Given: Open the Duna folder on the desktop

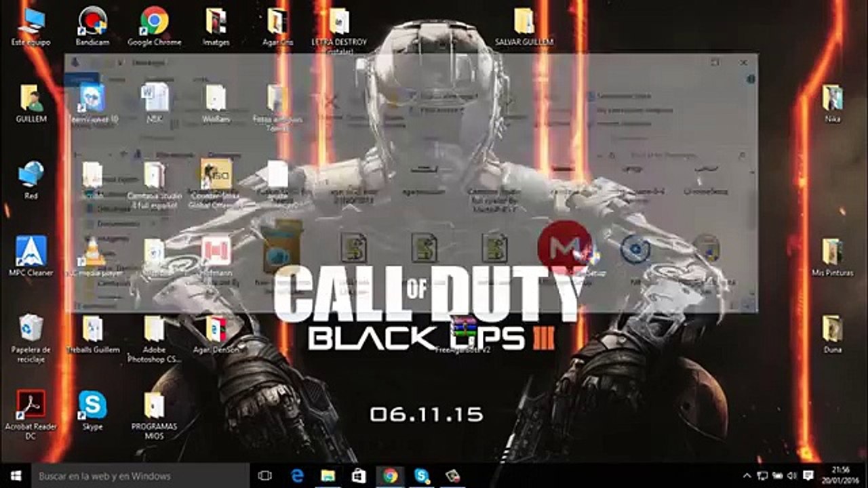Looking at the screenshot, I should click(x=833, y=334).
